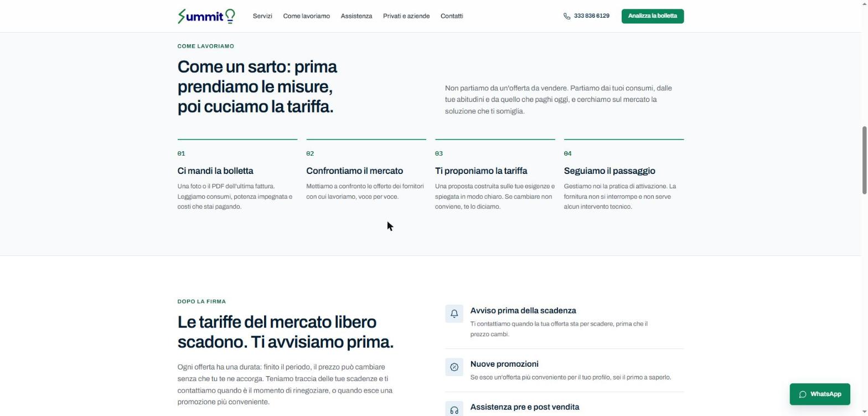Select Privati e aziende in the navbar
868x416 pixels.
pos(406,16)
